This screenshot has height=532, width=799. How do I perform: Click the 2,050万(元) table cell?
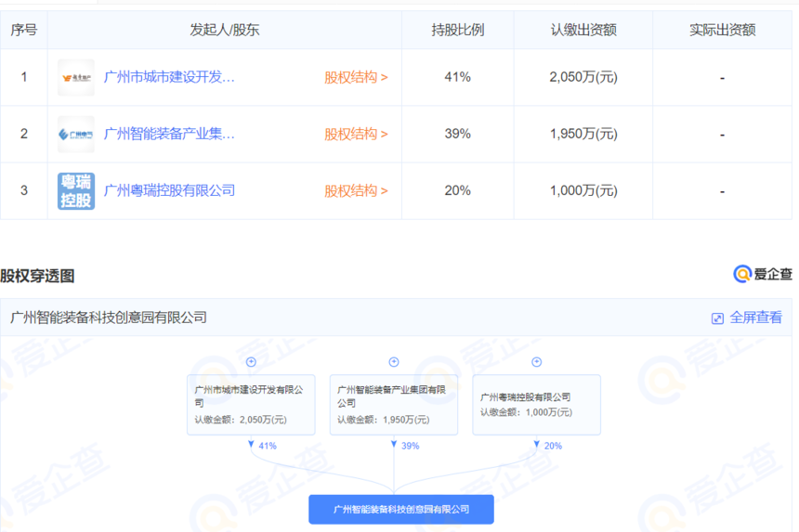click(583, 77)
